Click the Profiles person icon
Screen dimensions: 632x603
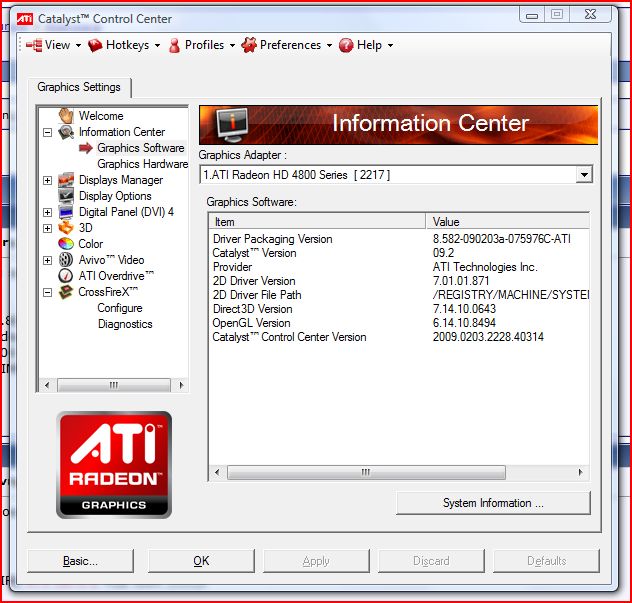(x=175, y=46)
